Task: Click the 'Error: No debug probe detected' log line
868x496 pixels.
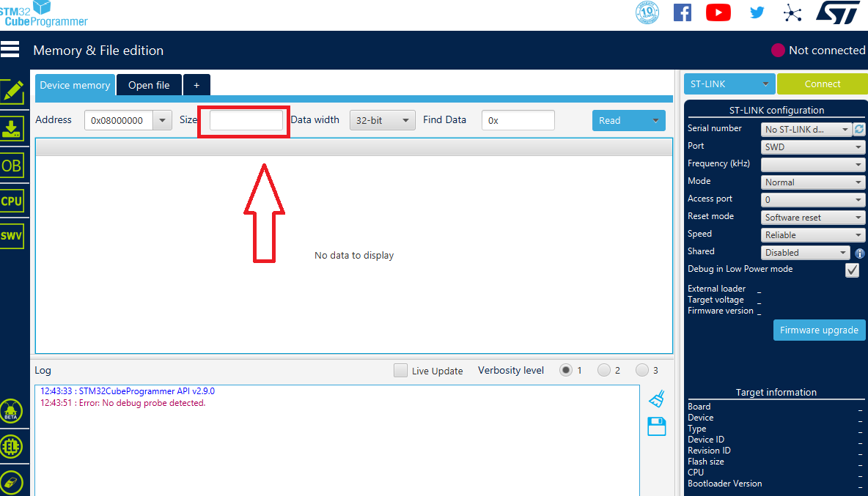Action: pyautogui.click(x=123, y=403)
